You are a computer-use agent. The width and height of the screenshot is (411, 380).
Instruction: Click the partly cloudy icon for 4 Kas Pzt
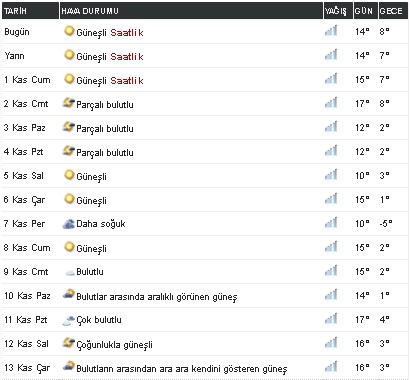69,151
